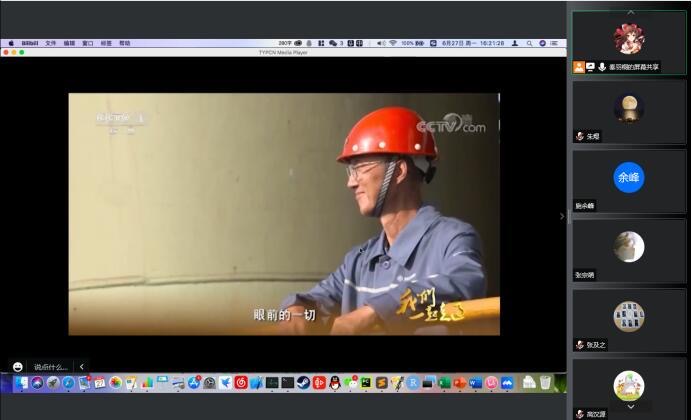The height and width of the screenshot is (420, 692).
Task: Open the bold app-name menu beside the Apple logo
Action: tap(30, 43)
